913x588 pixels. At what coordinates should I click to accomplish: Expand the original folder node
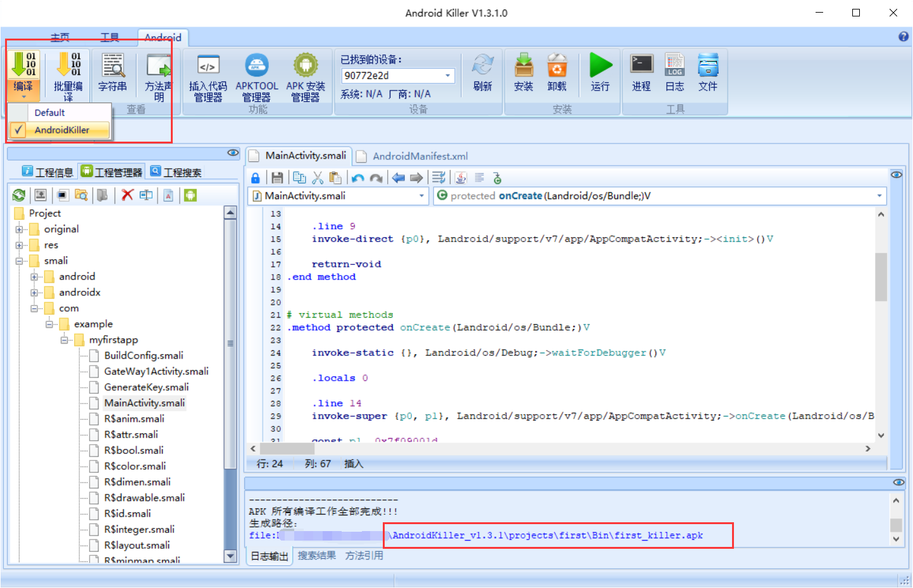pyautogui.click(x=19, y=230)
